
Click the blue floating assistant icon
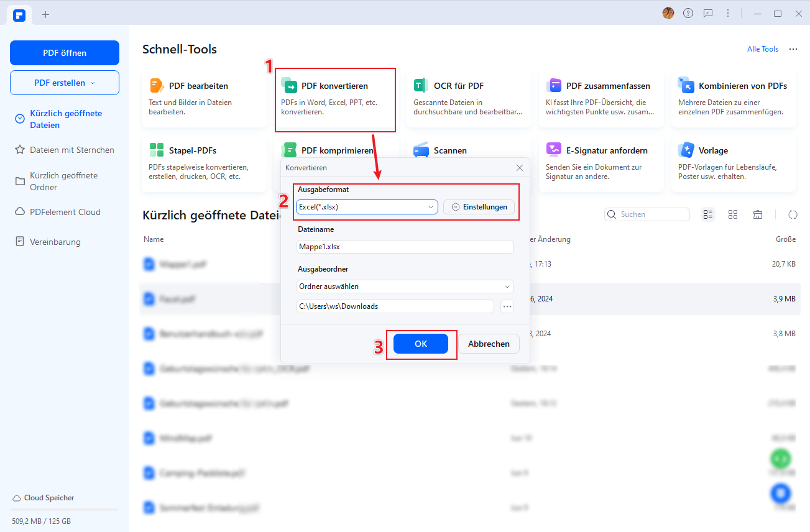[x=780, y=493]
